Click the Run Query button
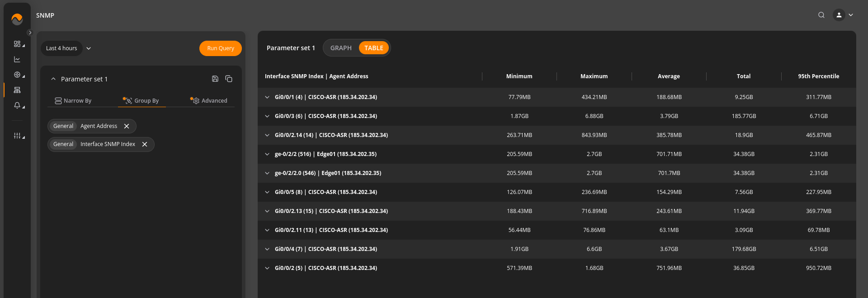Image resolution: width=868 pixels, height=298 pixels. 221,48
